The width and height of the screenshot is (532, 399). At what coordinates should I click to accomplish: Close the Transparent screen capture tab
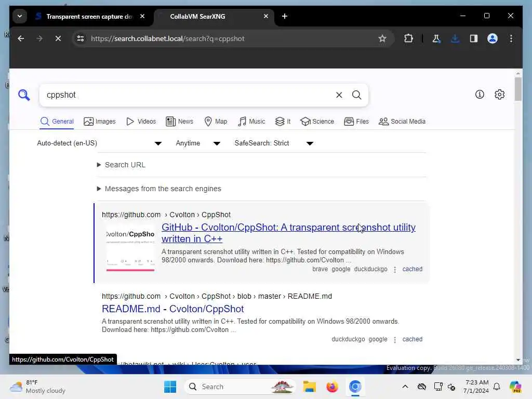coord(142,16)
